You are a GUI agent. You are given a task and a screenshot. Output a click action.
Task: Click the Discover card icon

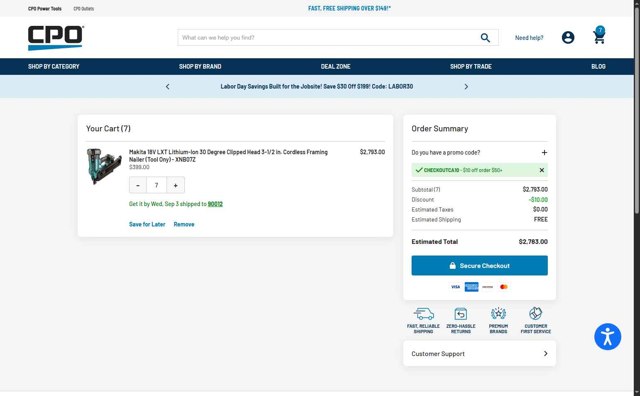tap(487, 287)
